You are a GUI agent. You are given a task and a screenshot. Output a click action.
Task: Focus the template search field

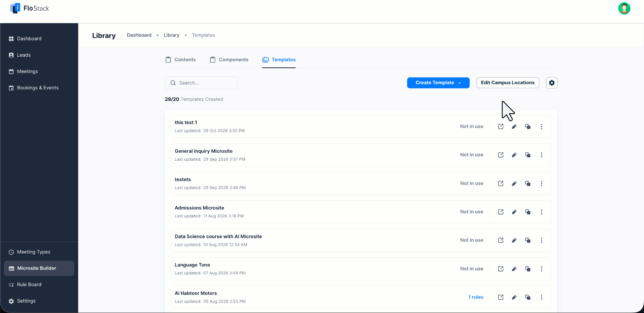pos(201,83)
